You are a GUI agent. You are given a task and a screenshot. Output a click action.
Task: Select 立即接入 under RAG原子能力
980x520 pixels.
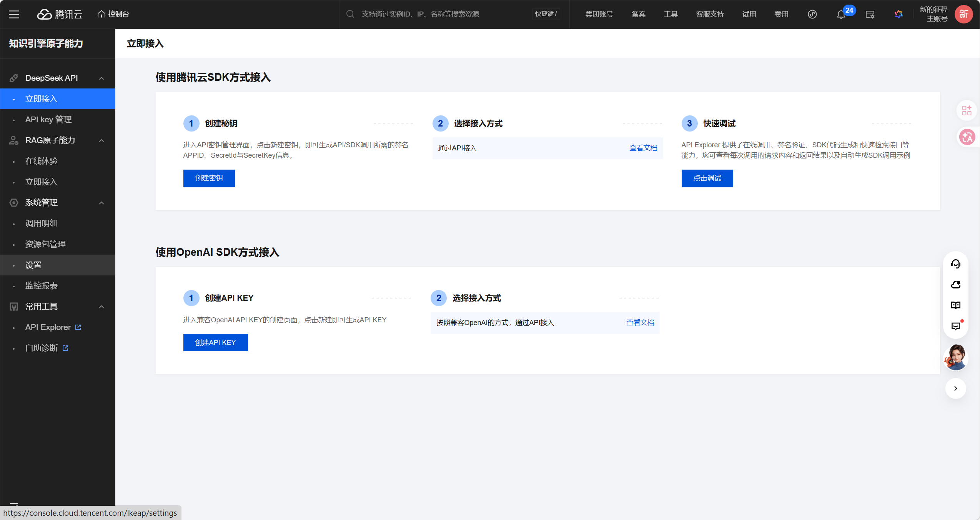[58, 182]
